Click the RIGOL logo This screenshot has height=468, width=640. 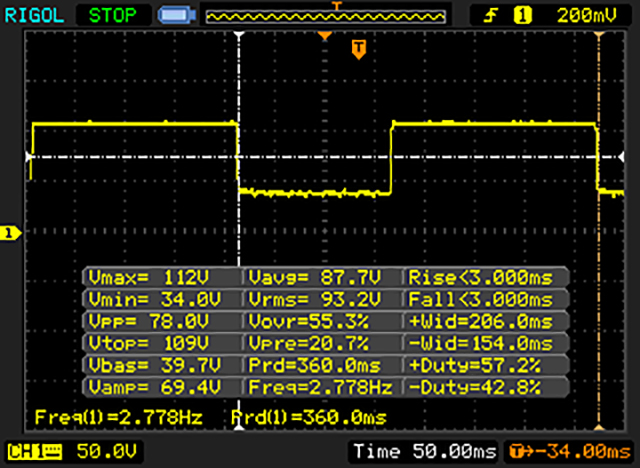point(34,16)
